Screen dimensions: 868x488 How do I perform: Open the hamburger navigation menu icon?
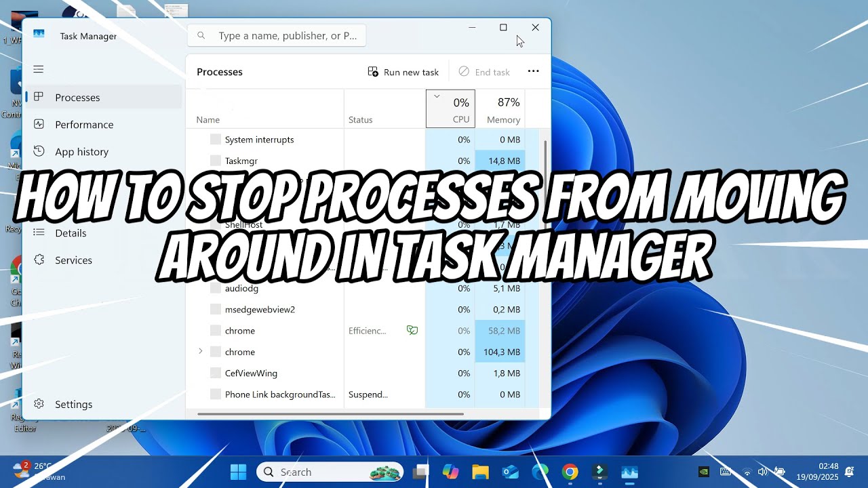39,69
